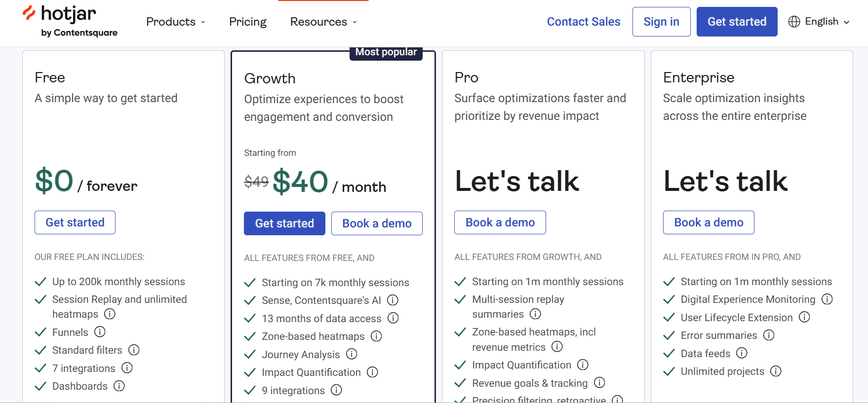Image resolution: width=868 pixels, height=403 pixels.
Task: Click Sign in button
Action: [x=661, y=22]
